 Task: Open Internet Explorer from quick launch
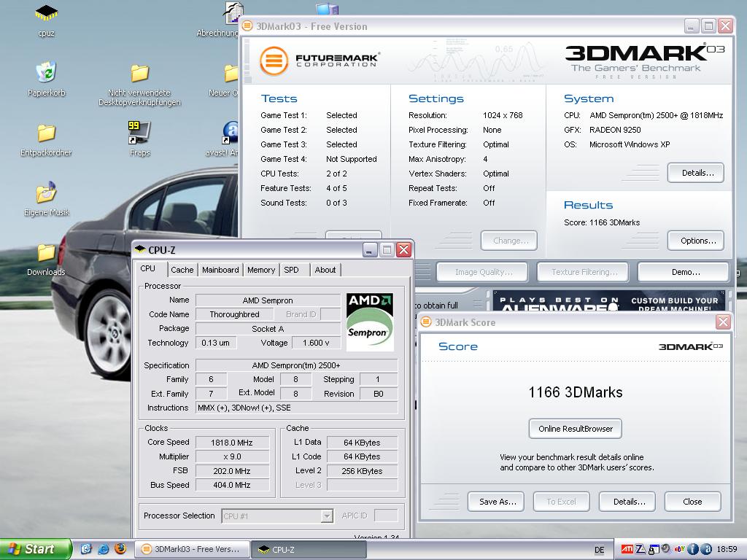coord(104,549)
